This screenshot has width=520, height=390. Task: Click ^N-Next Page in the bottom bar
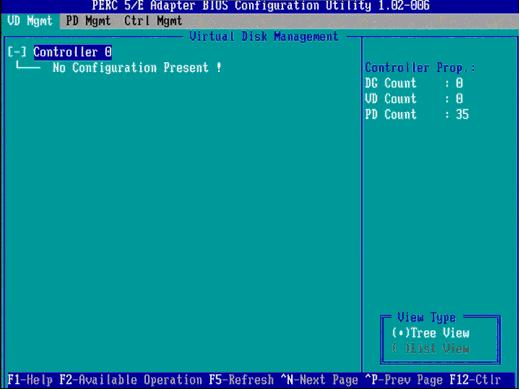(x=319, y=380)
